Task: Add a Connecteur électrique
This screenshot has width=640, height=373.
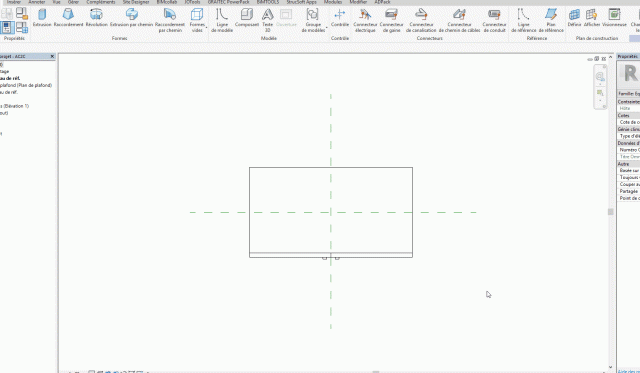Action: click(365, 20)
